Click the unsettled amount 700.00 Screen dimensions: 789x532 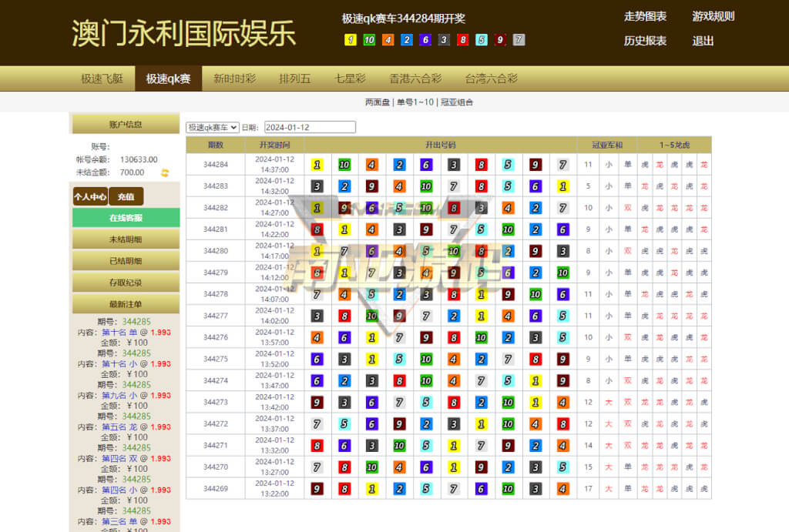132,172
